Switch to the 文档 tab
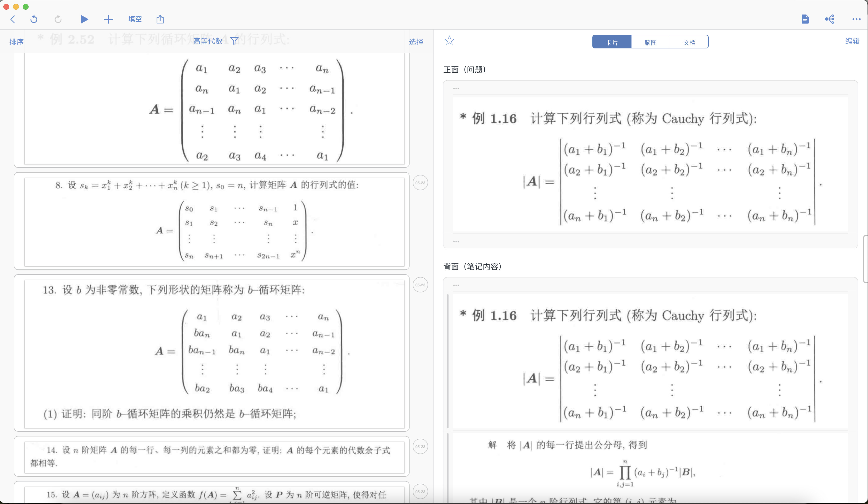Viewport: 868px width, 504px height. [x=689, y=42]
